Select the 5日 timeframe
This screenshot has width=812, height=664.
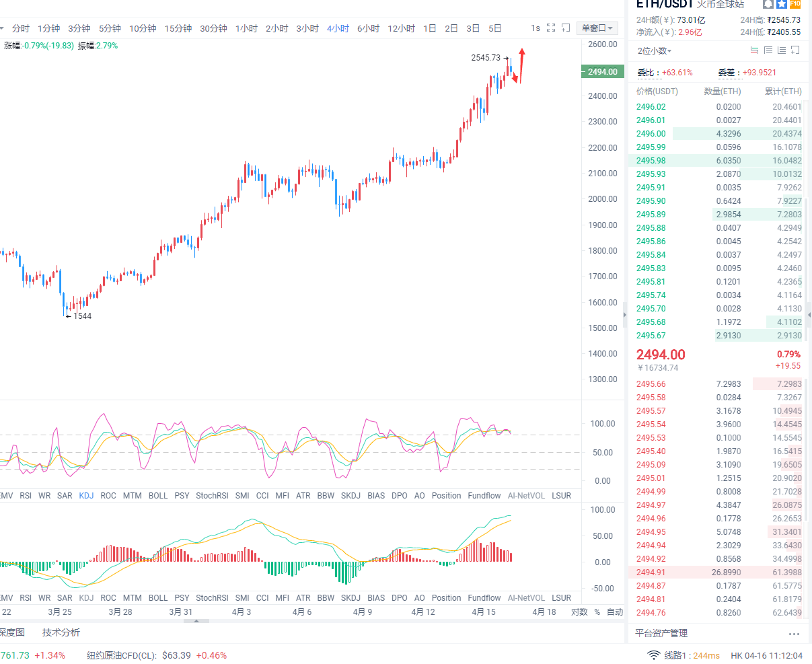point(495,28)
